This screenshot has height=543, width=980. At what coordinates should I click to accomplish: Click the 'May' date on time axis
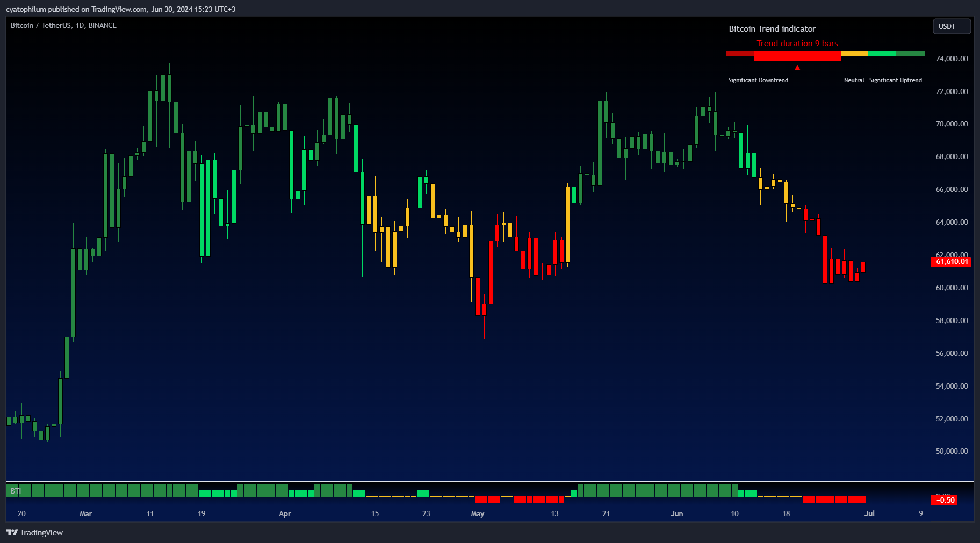pos(478,513)
